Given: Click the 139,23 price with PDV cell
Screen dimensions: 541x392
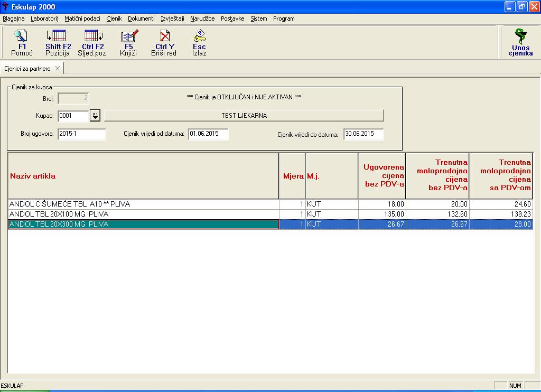Looking at the screenshot, I should click(x=501, y=214).
